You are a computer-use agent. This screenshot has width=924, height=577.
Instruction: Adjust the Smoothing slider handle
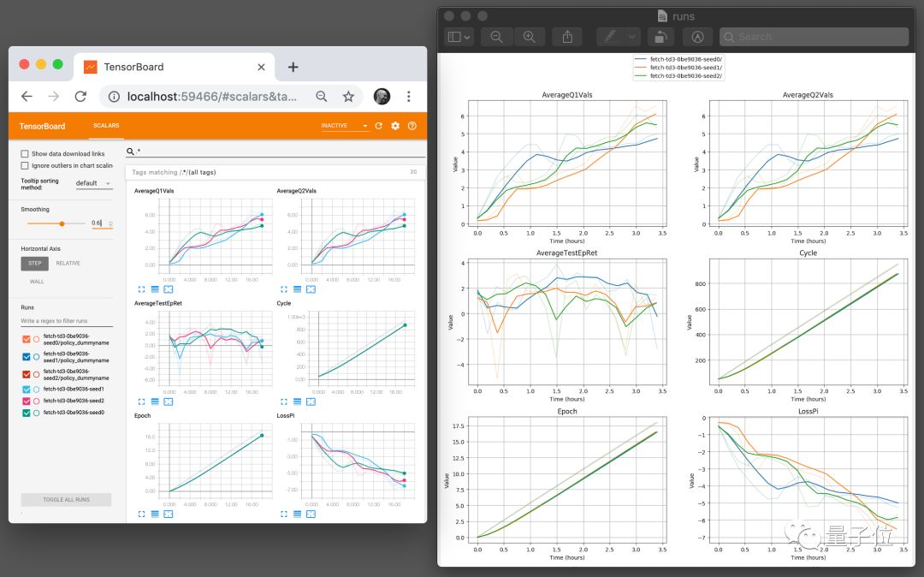[62, 223]
